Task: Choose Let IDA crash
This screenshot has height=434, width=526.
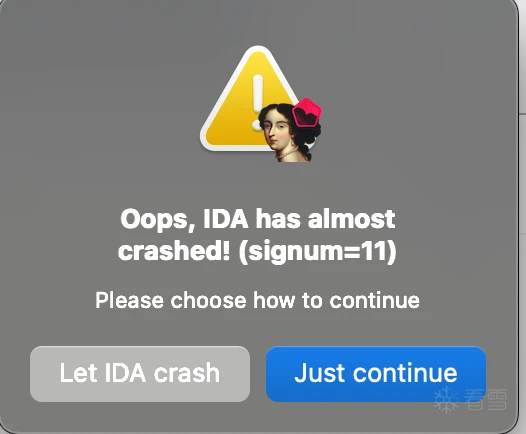Action: point(140,374)
